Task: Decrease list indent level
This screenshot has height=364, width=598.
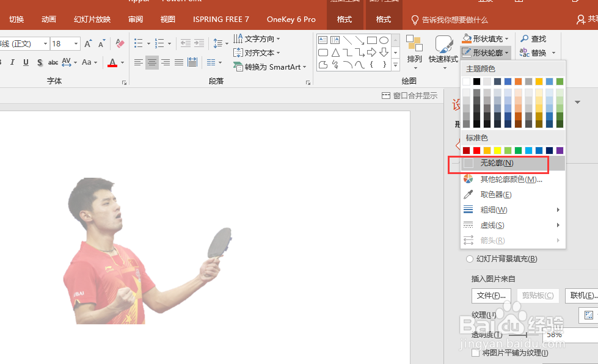Action: click(x=185, y=43)
